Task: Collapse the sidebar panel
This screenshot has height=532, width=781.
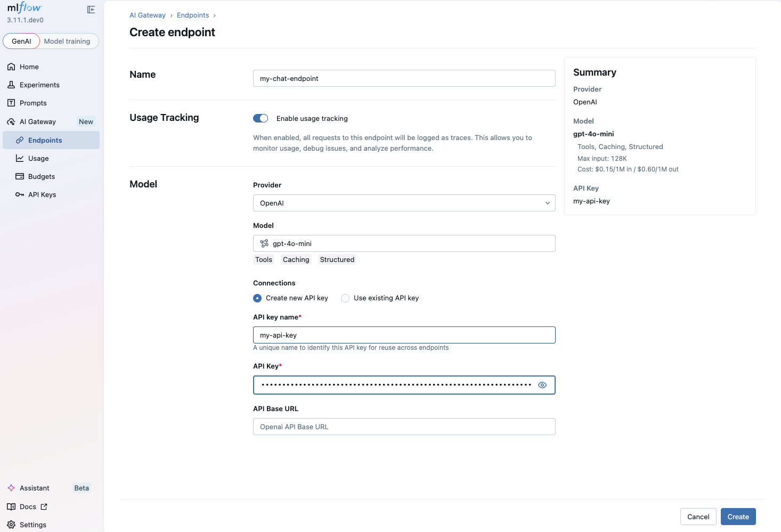Action: coord(91,10)
